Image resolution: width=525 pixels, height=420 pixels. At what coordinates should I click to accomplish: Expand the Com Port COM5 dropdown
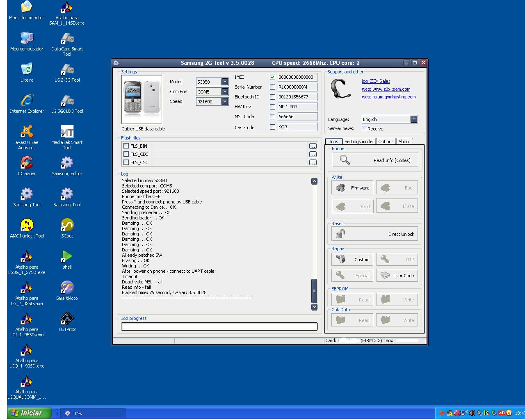tap(225, 91)
